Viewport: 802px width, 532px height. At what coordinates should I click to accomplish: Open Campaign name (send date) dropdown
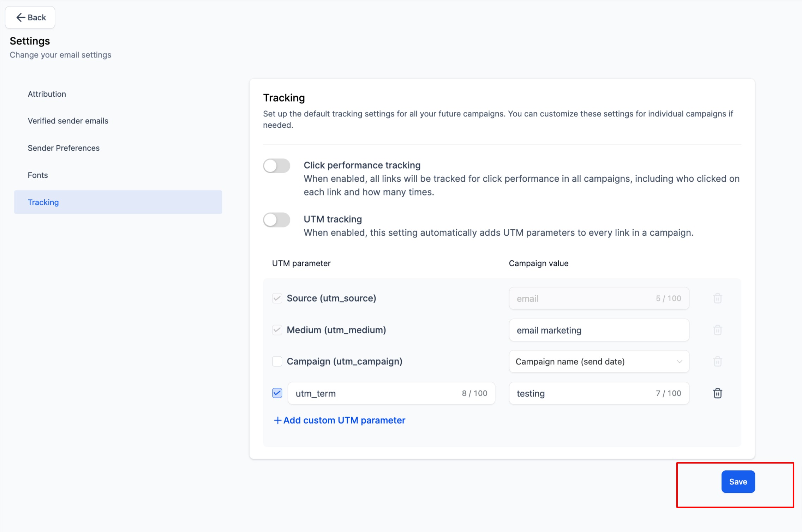(x=599, y=361)
